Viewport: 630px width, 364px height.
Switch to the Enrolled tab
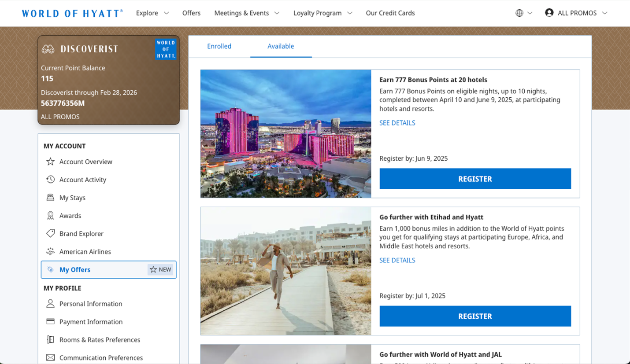click(x=219, y=46)
